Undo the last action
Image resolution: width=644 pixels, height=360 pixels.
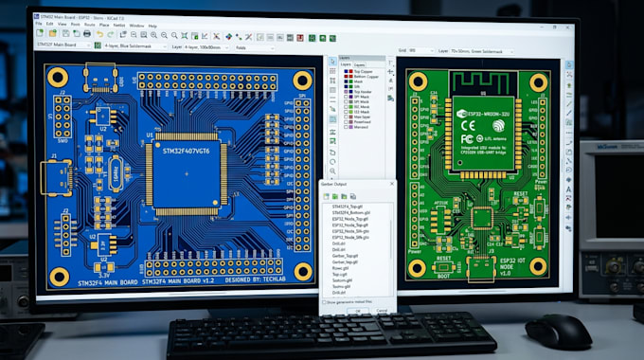(x=99, y=34)
